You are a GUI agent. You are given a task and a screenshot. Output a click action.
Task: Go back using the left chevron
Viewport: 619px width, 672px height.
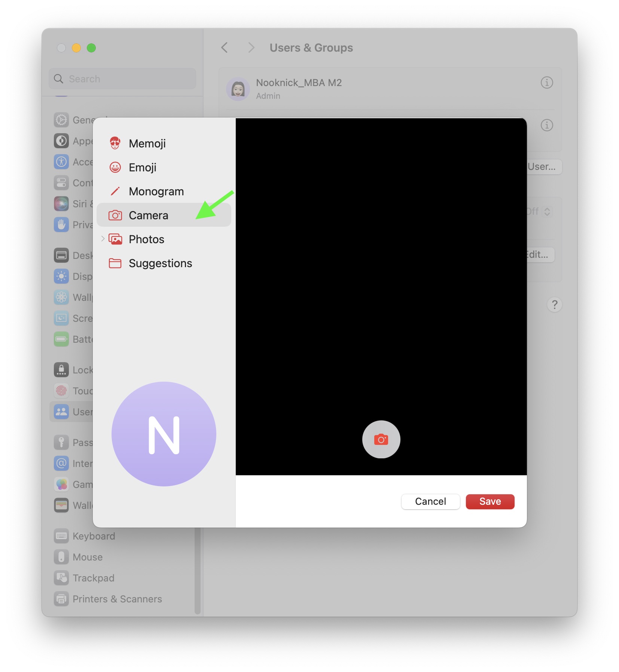tap(225, 48)
